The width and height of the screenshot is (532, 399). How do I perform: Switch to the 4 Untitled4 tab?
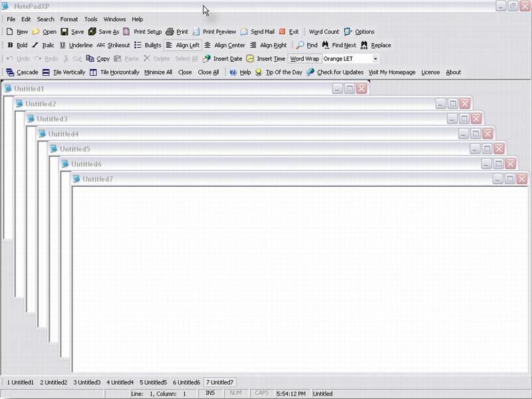120,382
